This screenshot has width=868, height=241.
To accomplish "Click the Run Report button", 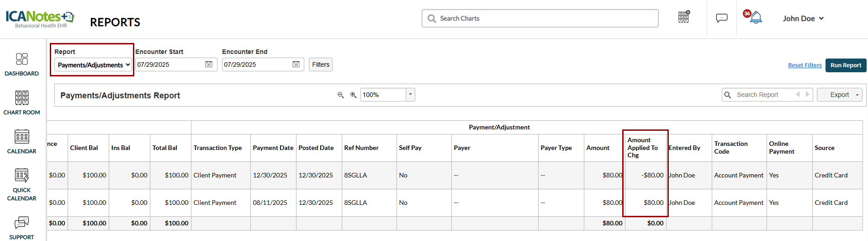I will [x=846, y=65].
